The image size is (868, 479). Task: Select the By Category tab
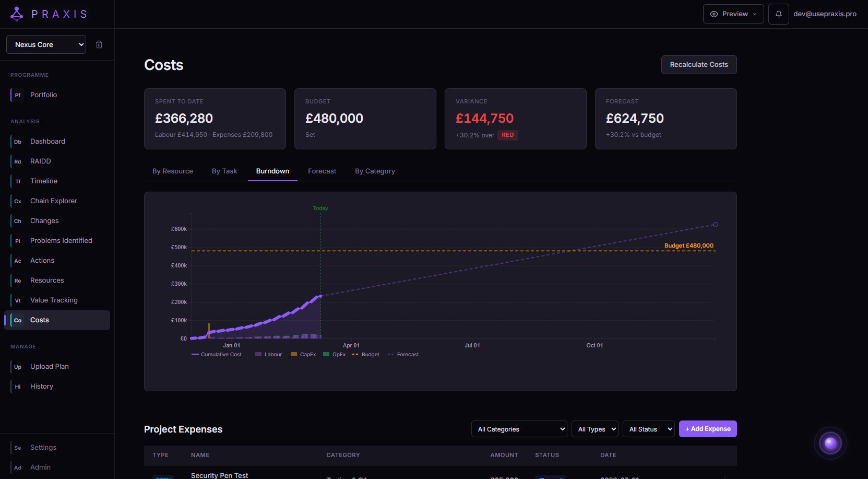click(375, 171)
